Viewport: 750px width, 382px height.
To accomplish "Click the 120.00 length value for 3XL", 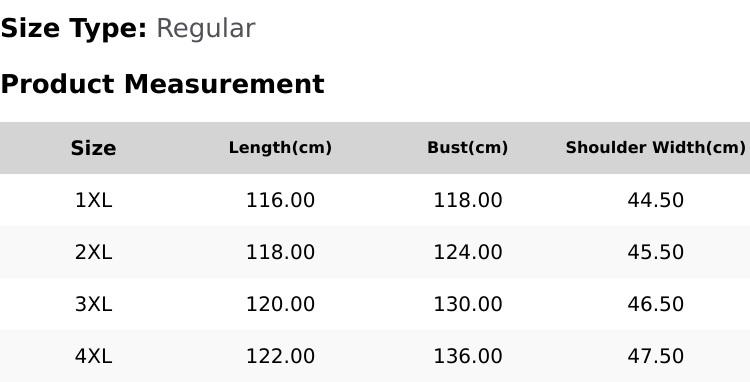I will [x=280, y=305].
